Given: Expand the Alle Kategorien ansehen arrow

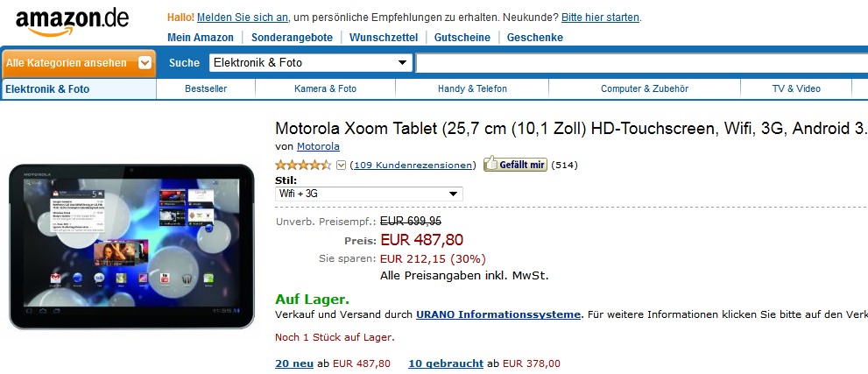Looking at the screenshot, I should 145,63.
